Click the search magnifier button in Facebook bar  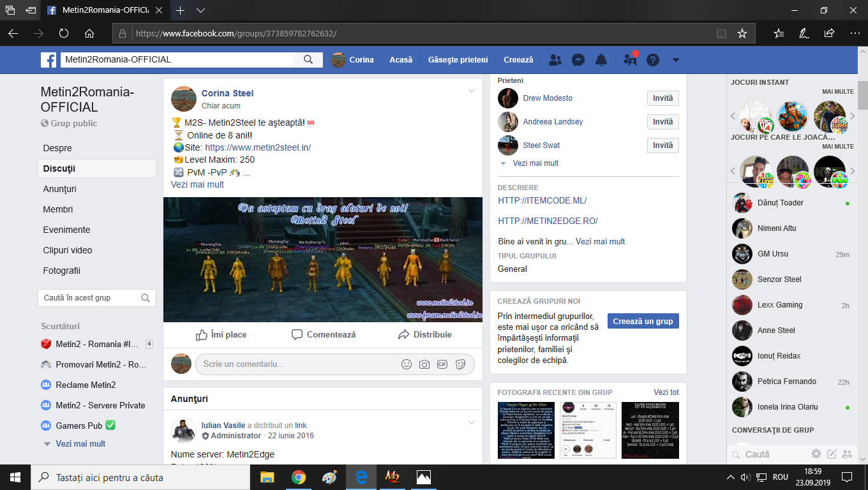(x=308, y=60)
